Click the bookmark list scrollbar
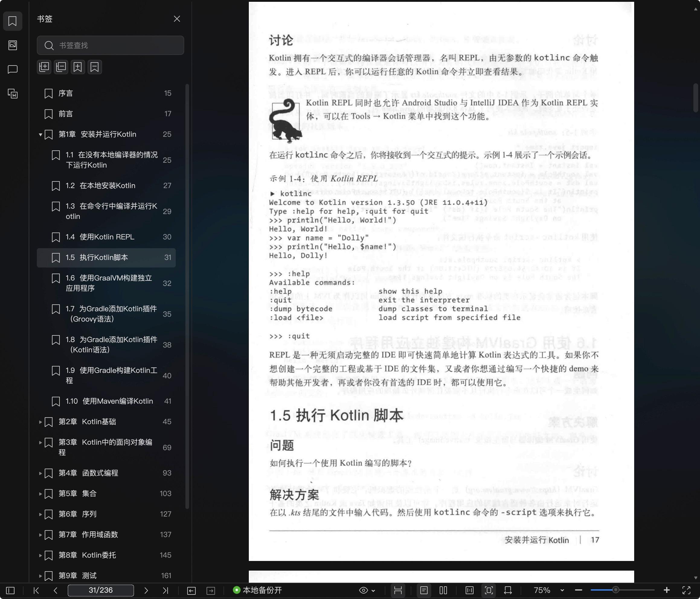The width and height of the screenshot is (700, 599). 187,296
